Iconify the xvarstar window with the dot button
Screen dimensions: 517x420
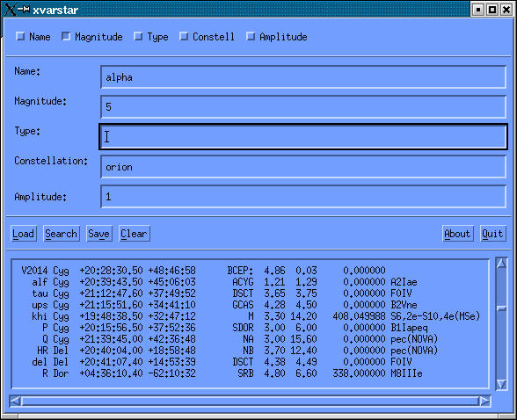coord(477,10)
